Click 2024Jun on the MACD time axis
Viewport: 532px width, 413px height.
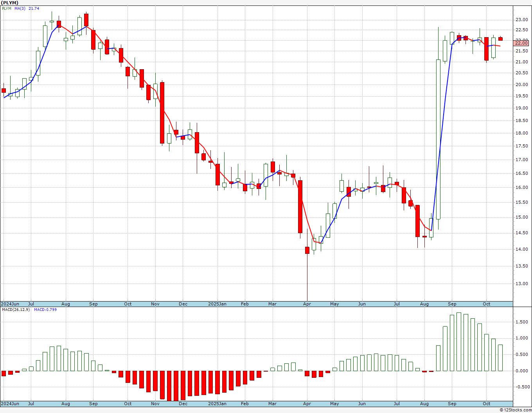tap(10, 404)
